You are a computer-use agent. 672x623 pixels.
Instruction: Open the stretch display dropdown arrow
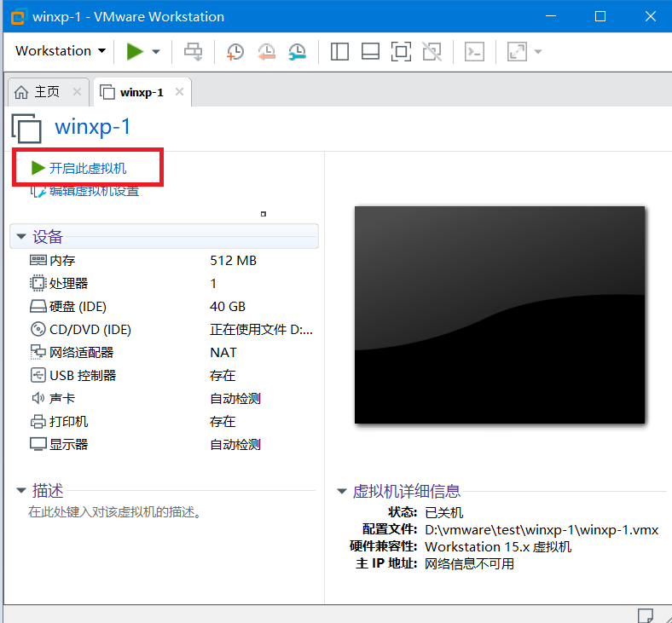[538, 52]
